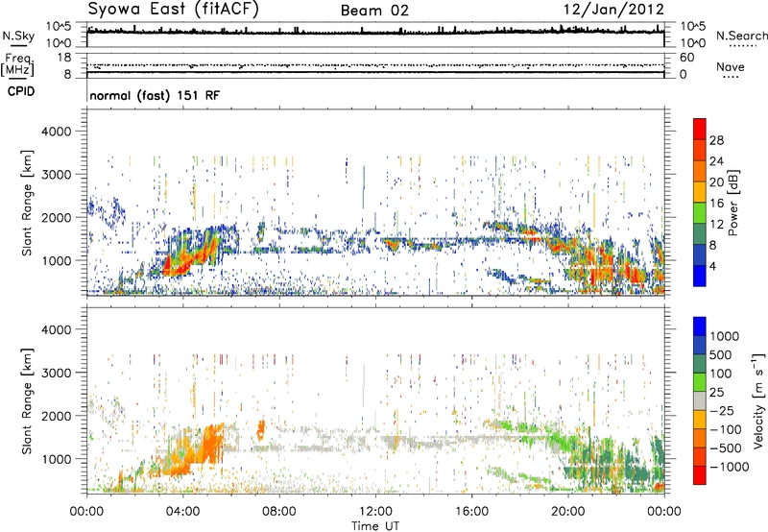This screenshot has width=768, height=532.
Task: Click the 'Slant Range [km]' label of velocity panel
Action: point(27,400)
